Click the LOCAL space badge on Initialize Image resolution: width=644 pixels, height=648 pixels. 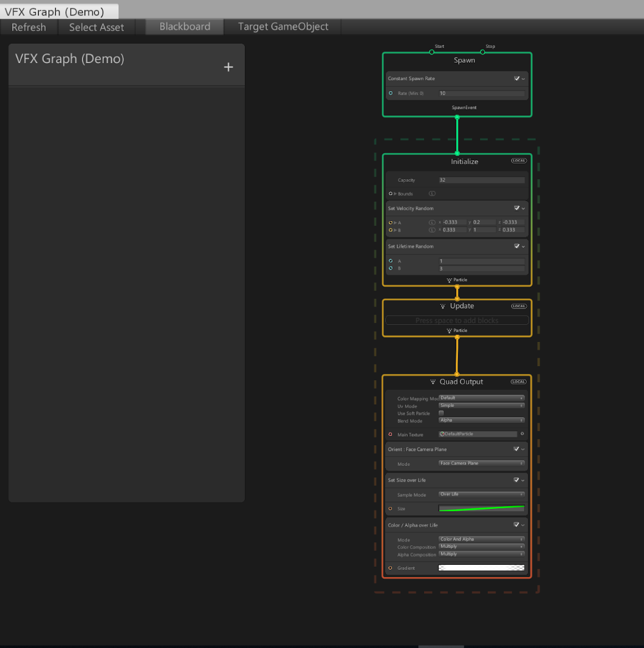tap(518, 161)
